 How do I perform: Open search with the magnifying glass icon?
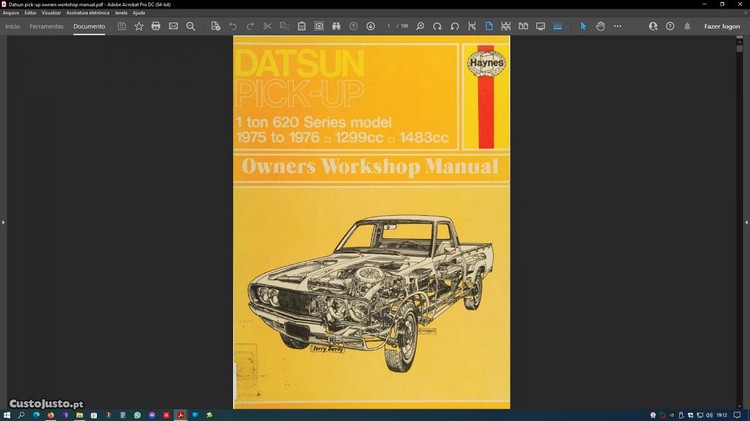coord(191,26)
